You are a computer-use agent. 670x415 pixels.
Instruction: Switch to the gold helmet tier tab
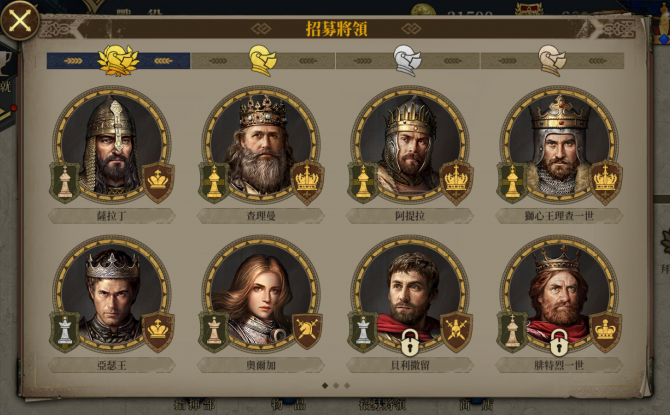263,61
